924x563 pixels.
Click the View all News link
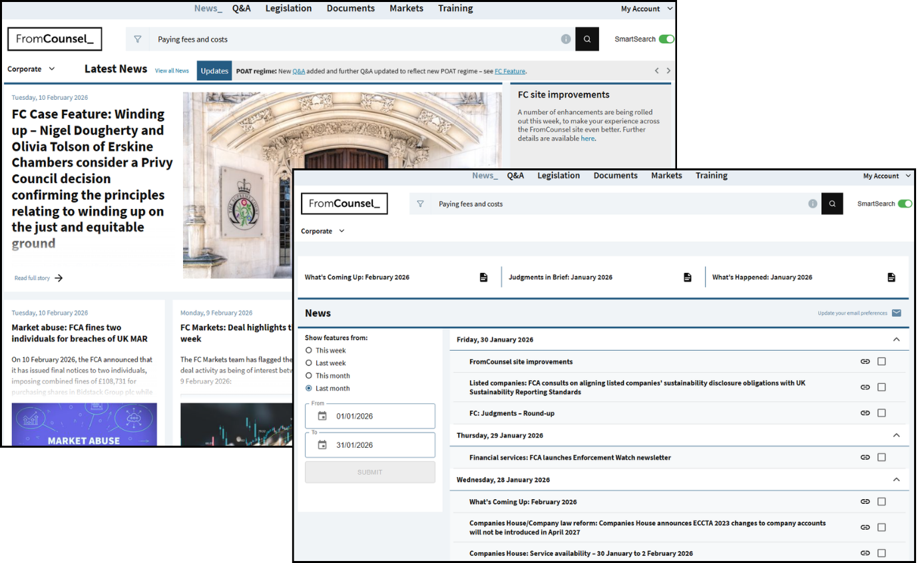(172, 71)
